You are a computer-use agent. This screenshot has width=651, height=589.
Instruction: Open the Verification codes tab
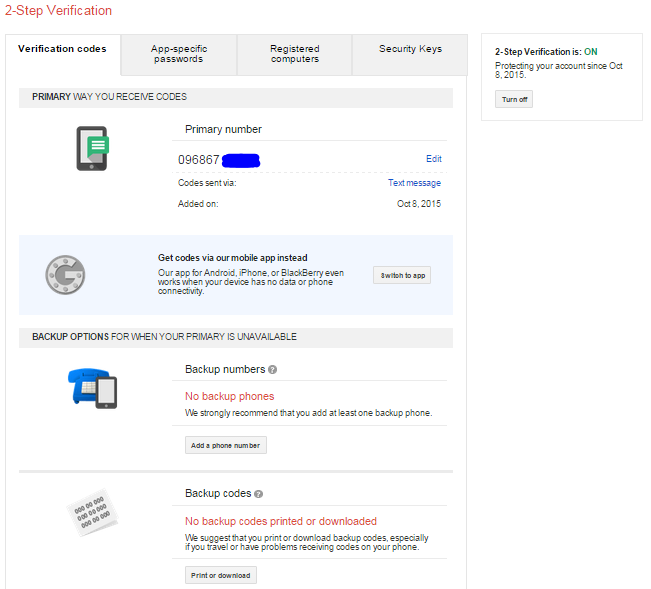pyautogui.click(x=62, y=49)
